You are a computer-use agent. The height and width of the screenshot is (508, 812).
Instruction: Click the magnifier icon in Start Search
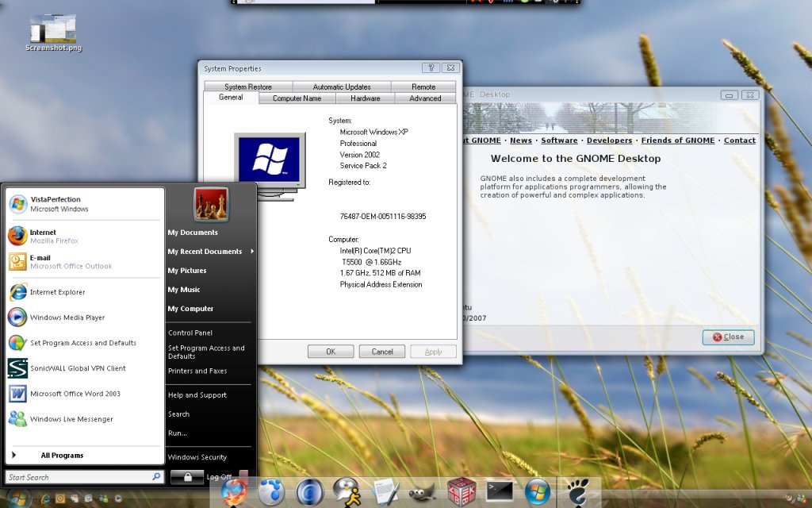pyautogui.click(x=156, y=476)
